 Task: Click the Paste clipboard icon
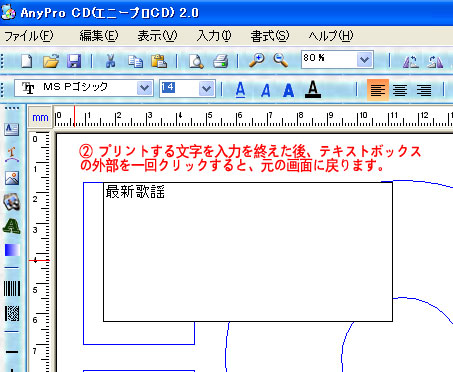tap(159, 61)
